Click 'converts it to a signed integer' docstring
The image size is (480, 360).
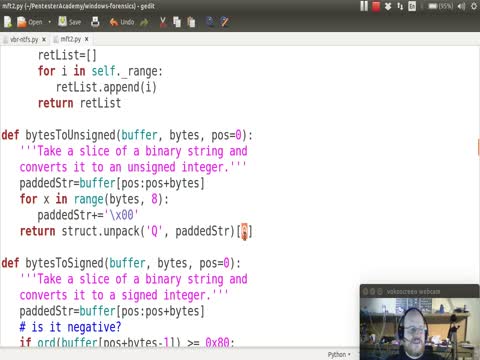[x=124, y=295]
